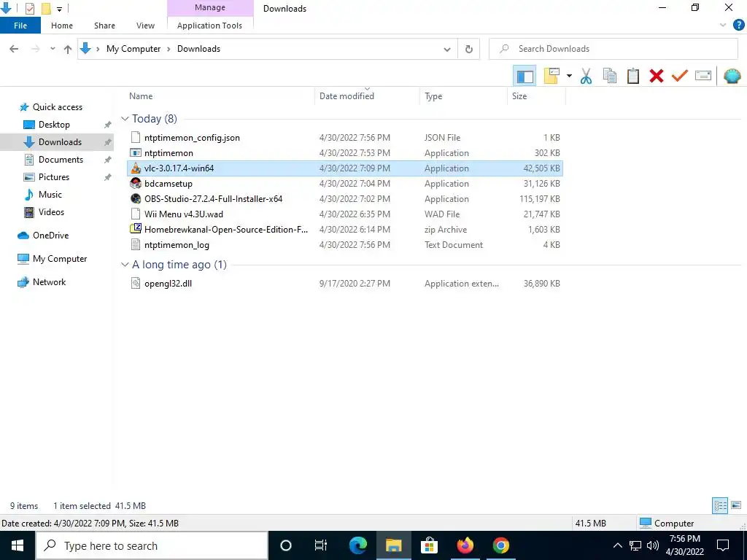This screenshot has height=560, width=747.
Task: Click the orange checkmark Properties icon
Action: (x=680, y=76)
